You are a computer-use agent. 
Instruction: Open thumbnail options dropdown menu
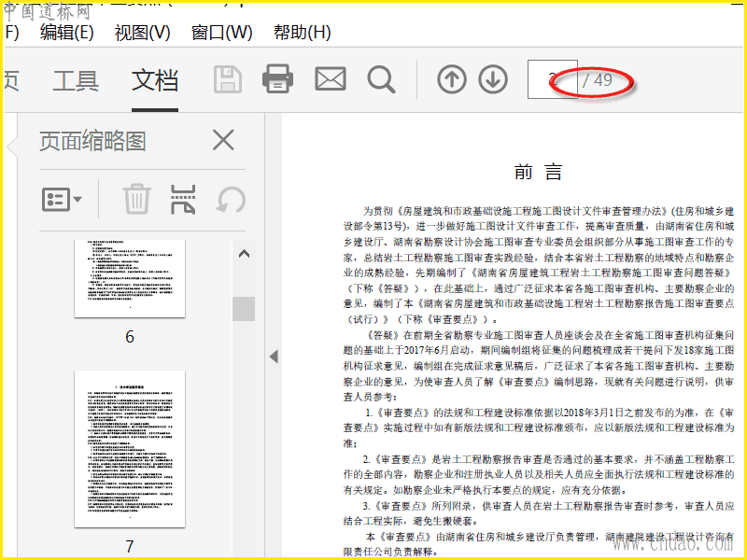[62, 199]
